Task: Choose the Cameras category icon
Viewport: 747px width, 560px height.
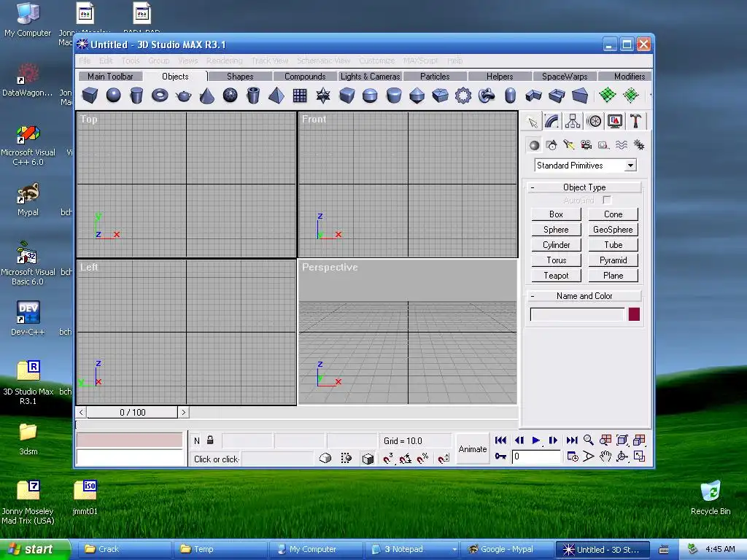Action: tap(587, 145)
